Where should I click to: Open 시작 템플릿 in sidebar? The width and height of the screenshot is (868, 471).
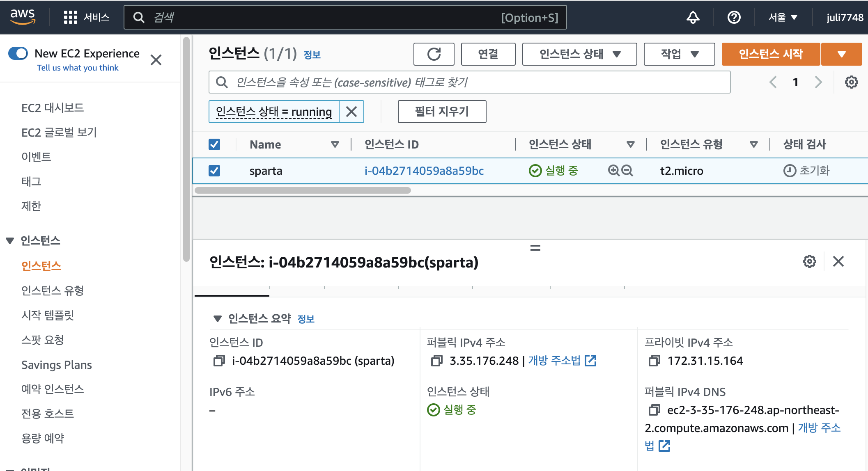(x=48, y=315)
